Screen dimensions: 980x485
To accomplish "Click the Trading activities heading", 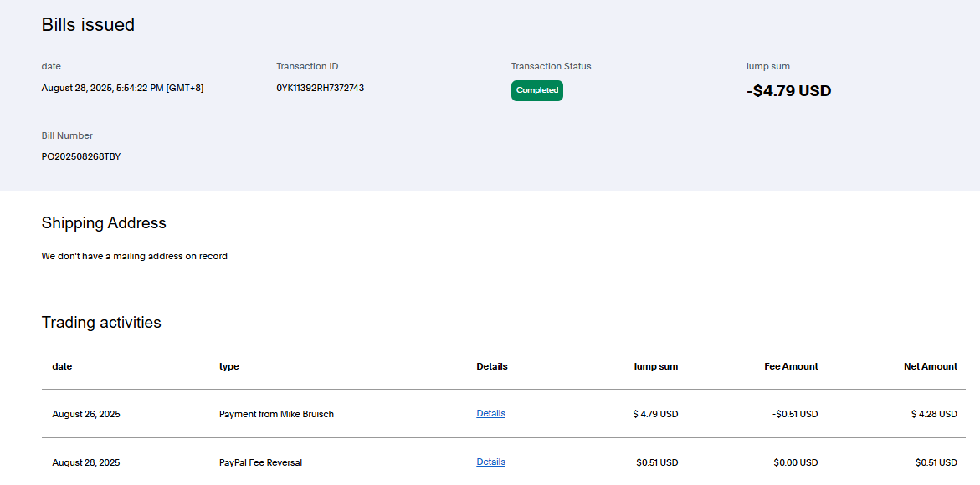I will pos(101,322).
